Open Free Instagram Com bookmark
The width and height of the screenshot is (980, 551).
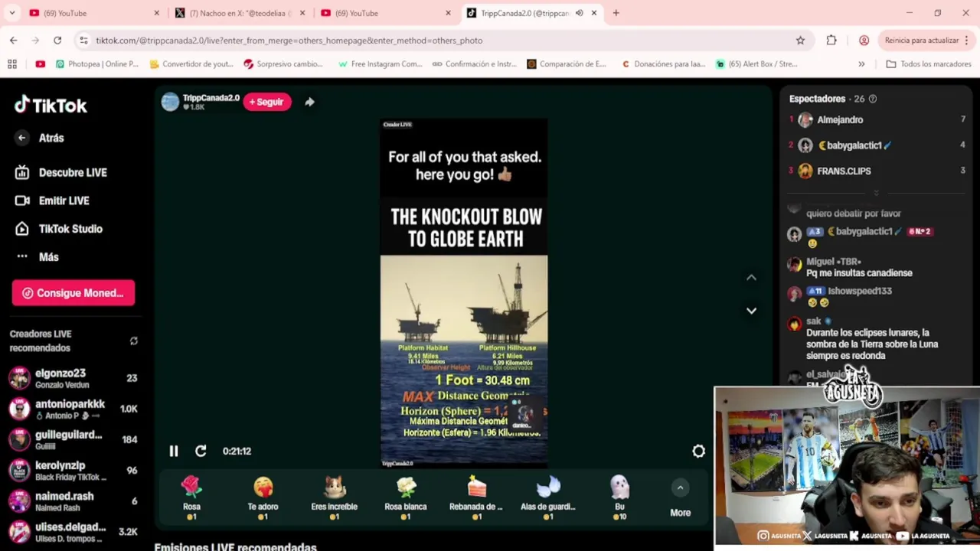pyautogui.click(x=381, y=64)
